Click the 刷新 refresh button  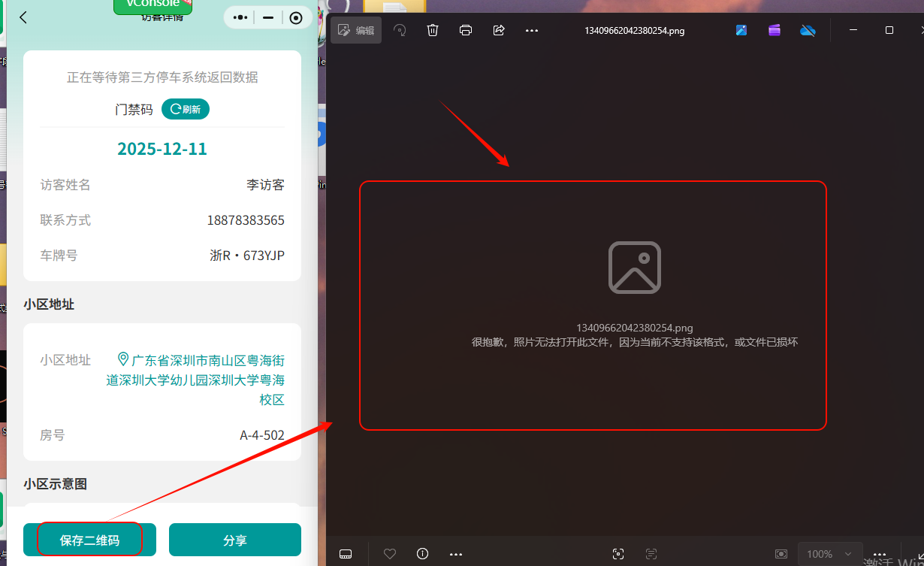coord(185,109)
